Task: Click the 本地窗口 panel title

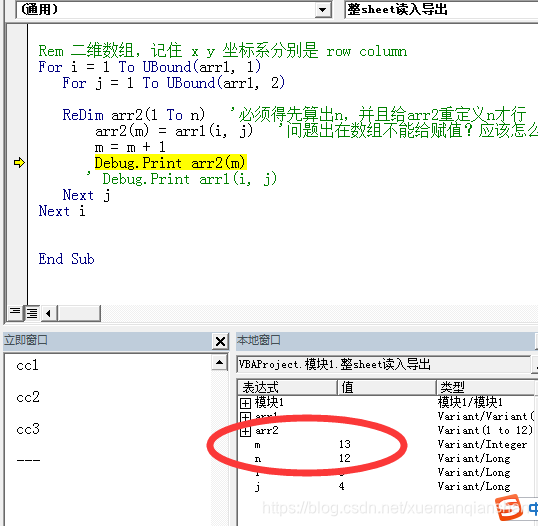Action: click(259, 340)
